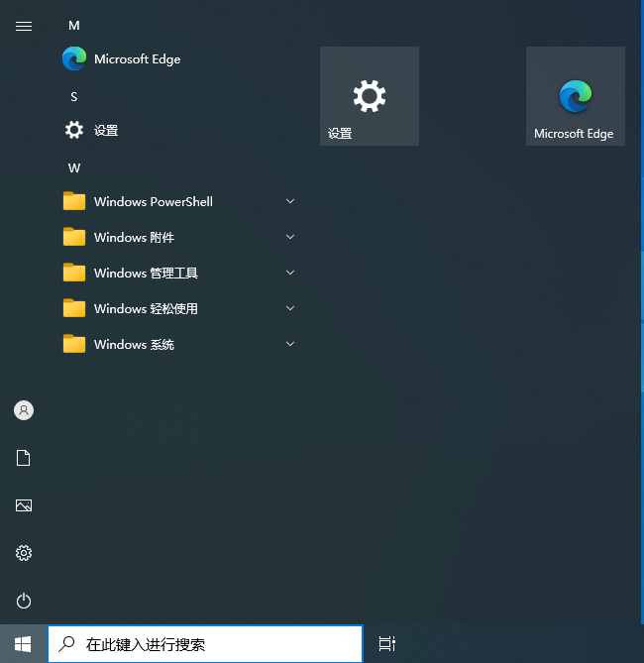Expand the Windows 管理工具 folder chevron
Viewport: 644px width, 663px height.
pos(290,273)
